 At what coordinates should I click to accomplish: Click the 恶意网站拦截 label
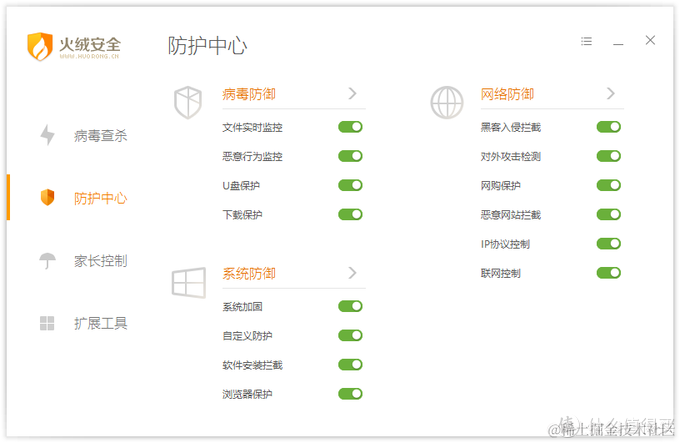click(x=511, y=215)
